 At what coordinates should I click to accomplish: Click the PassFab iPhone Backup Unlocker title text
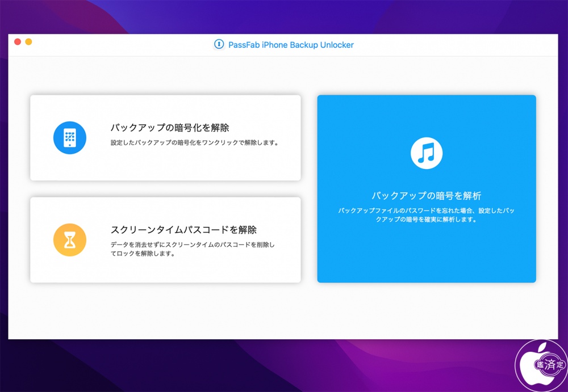(x=291, y=45)
